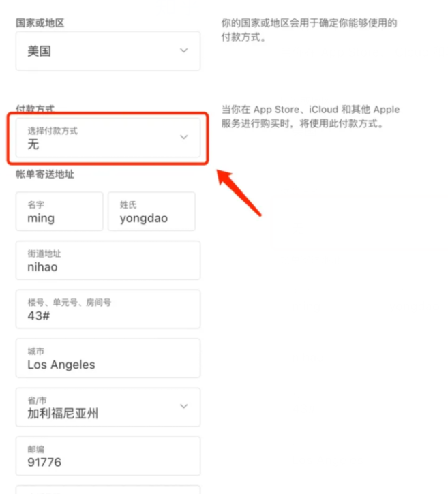This screenshot has width=448, height=494.
Task: Select the 城市 field containing Los Angeles
Action: click(108, 358)
